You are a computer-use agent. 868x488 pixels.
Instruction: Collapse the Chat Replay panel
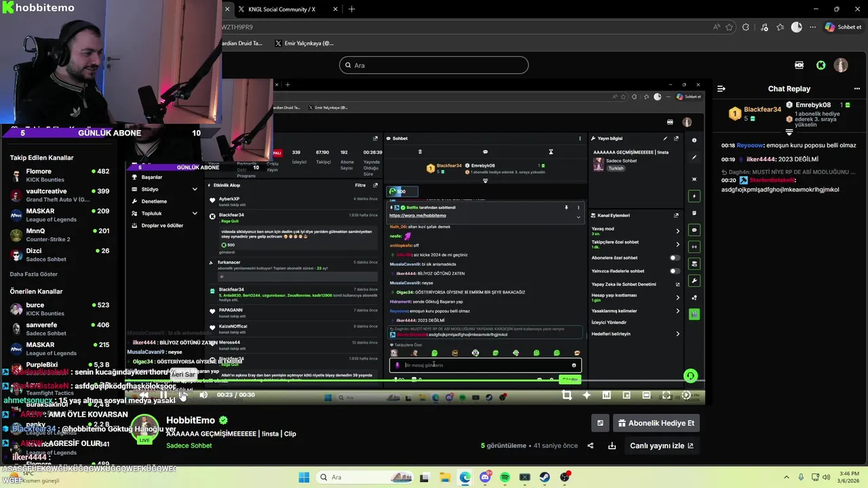click(722, 89)
